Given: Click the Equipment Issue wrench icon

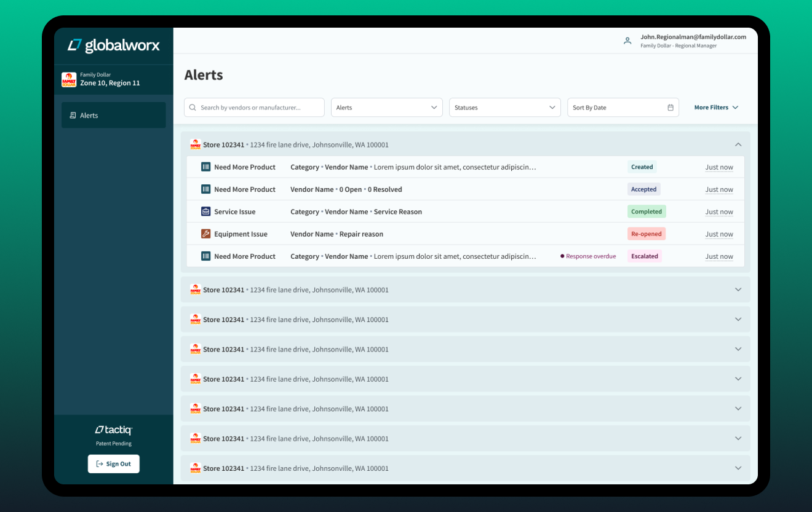Looking at the screenshot, I should pyautogui.click(x=206, y=234).
